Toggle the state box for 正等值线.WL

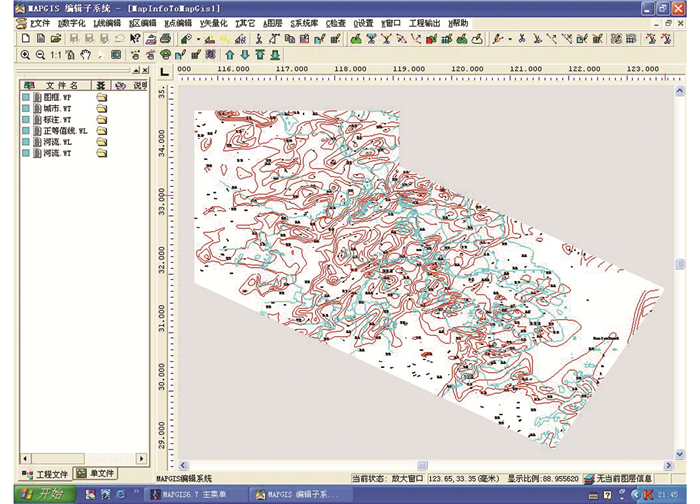(27, 131)
